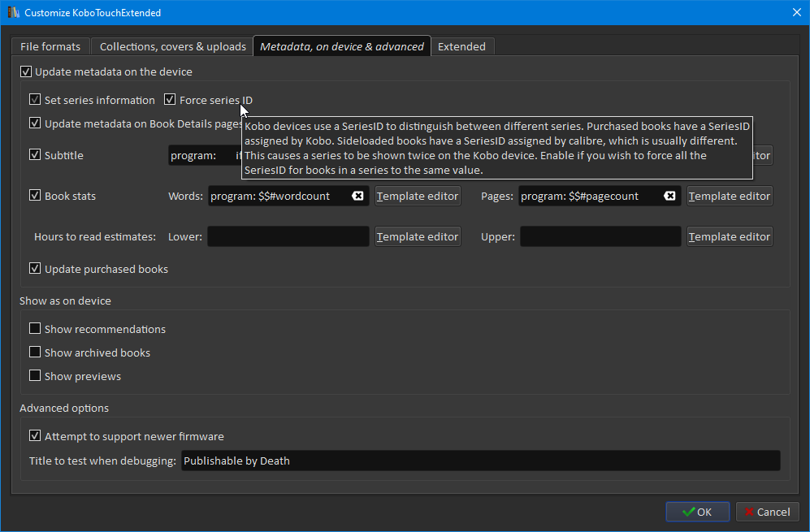
Task: Edit the Title to test when debugging field
Action: click(x=480, y=461)
